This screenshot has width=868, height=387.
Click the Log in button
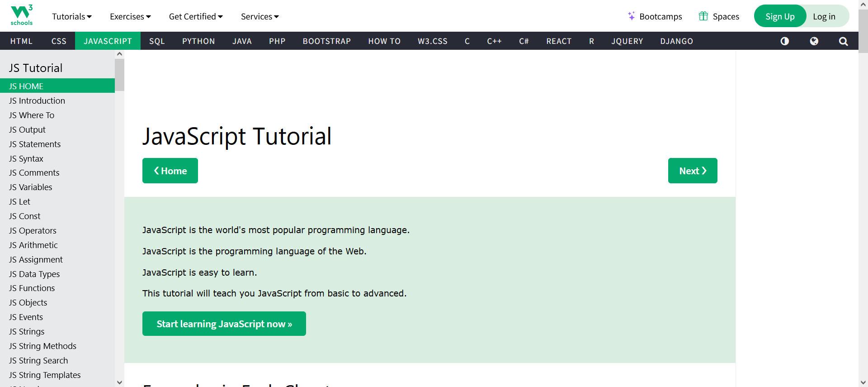pyautogui.click(x=824, y=16)
